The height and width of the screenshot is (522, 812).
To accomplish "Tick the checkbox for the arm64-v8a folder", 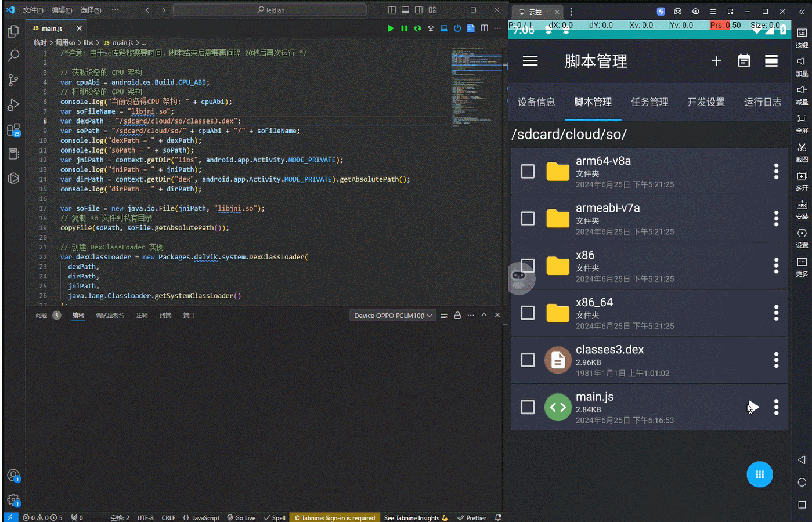I will click(x=527, y=171).
